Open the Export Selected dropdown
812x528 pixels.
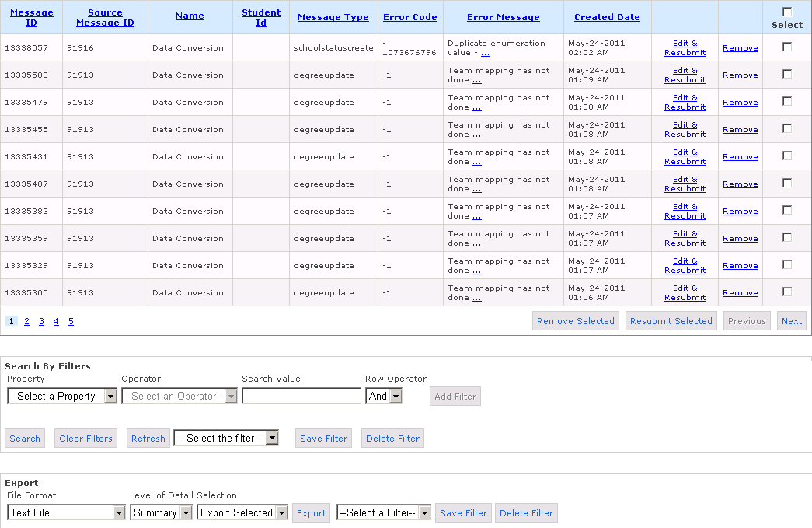(242, 513)
